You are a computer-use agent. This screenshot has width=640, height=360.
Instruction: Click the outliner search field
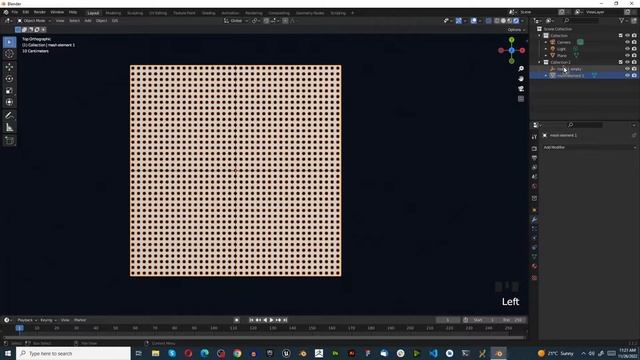point(582,20)
